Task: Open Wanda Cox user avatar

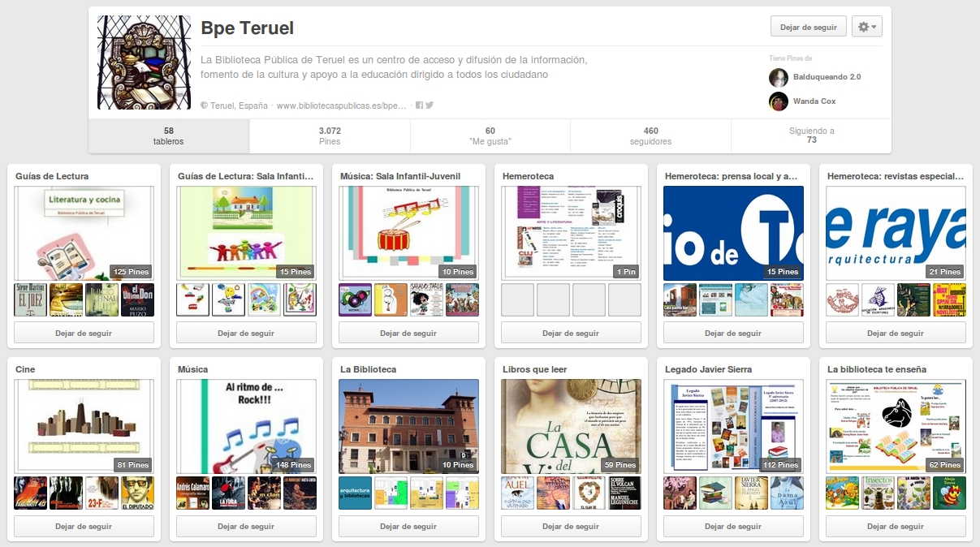Action: (779, 101)
